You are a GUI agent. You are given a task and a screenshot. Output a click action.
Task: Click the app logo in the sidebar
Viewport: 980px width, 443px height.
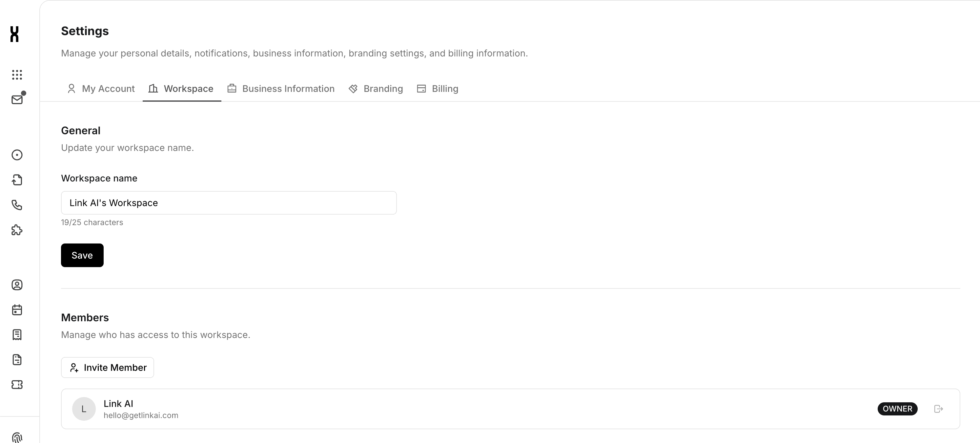(x=14, y=34)
